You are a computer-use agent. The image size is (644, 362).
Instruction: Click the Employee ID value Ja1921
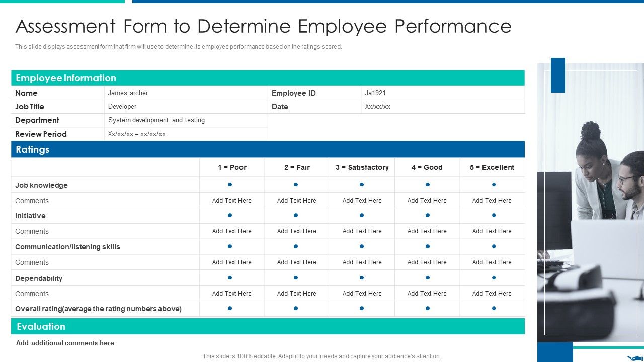(375, 93)
